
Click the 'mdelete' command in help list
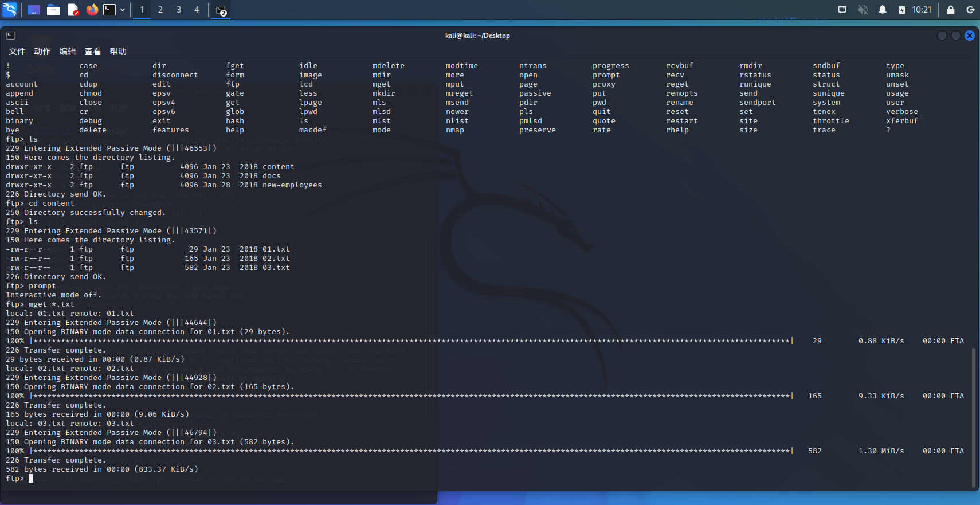click(x=389, y=66)
